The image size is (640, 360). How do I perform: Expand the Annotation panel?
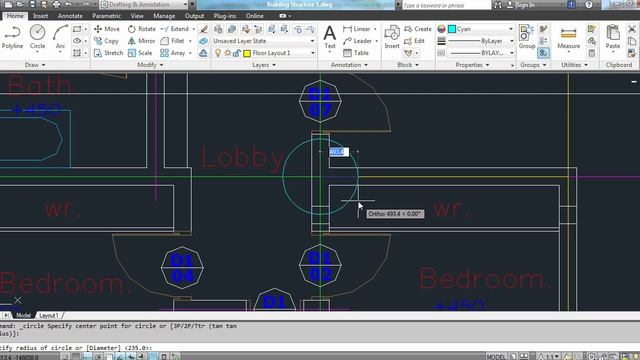point(349,65)
